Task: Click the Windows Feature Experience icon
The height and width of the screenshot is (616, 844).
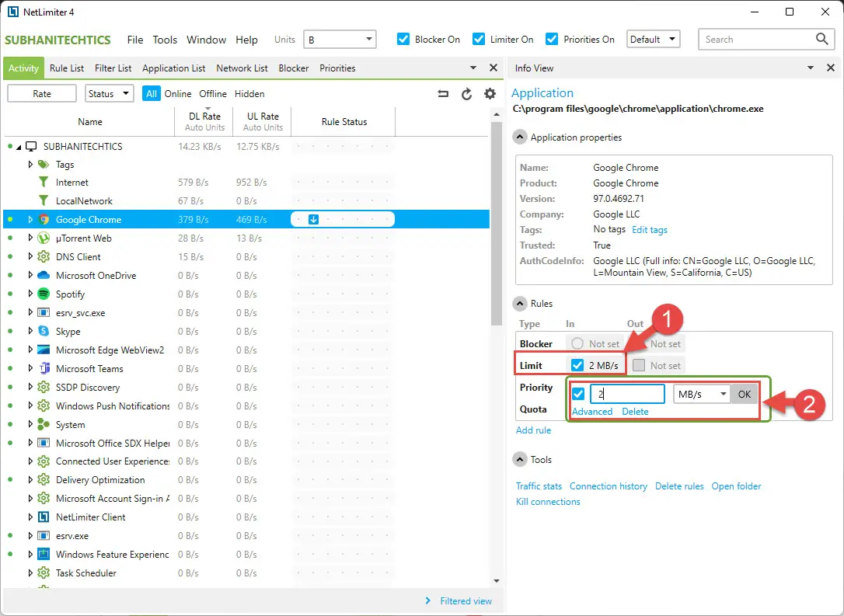Action: 44,554
